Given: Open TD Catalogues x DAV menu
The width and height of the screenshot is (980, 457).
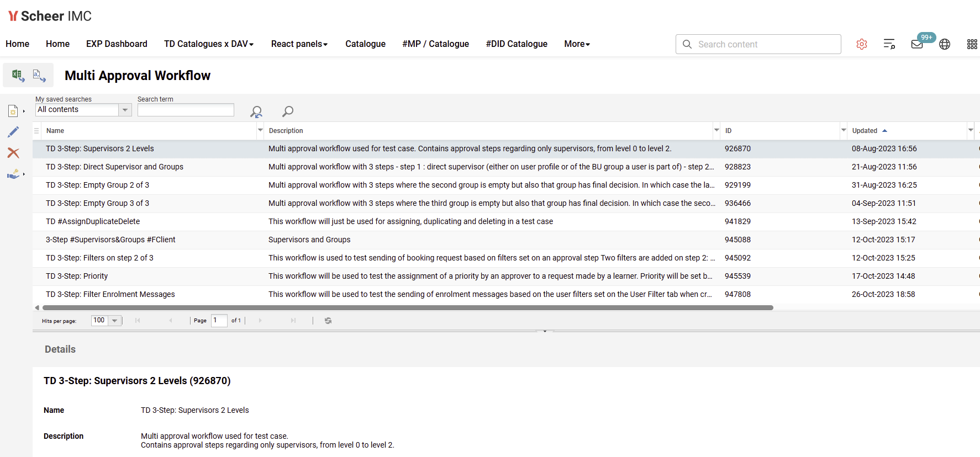Looking at the screenshot, I should pos(208,44).
